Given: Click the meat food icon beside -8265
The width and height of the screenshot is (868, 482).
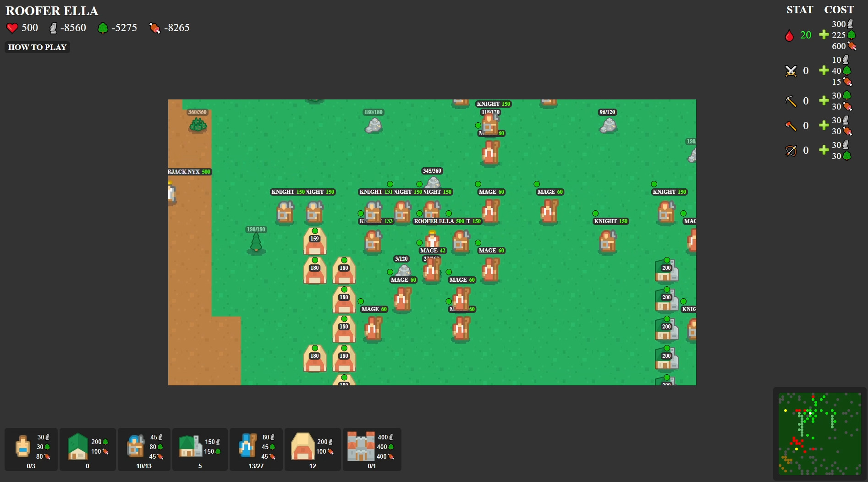Looking at the screenshot, I should [x=155, y=28].
